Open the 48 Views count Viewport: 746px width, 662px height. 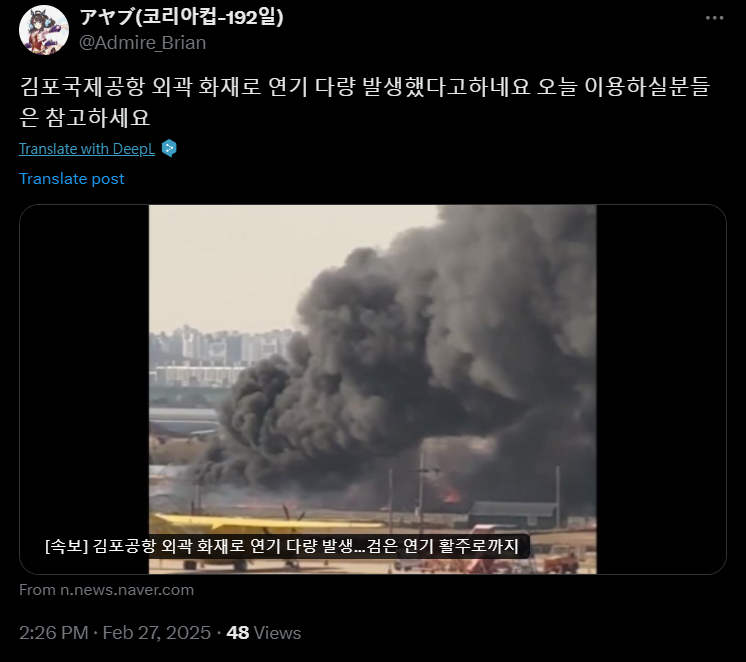264,633
